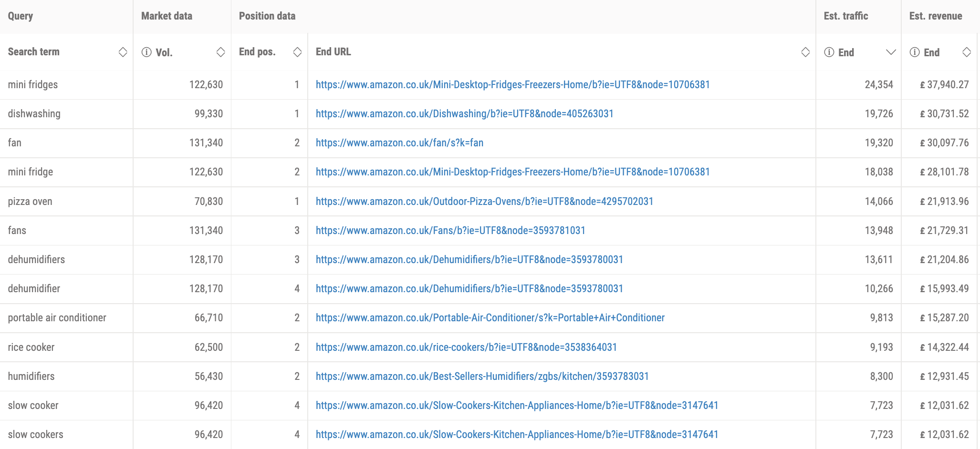The image size is (980, 449).
Task: Click the Est. traffic group header
Action: [x=846, y=16]
